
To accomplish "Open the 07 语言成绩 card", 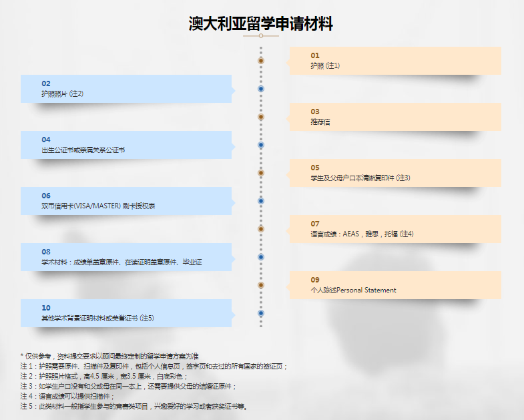I will click(x=395, y=229).
